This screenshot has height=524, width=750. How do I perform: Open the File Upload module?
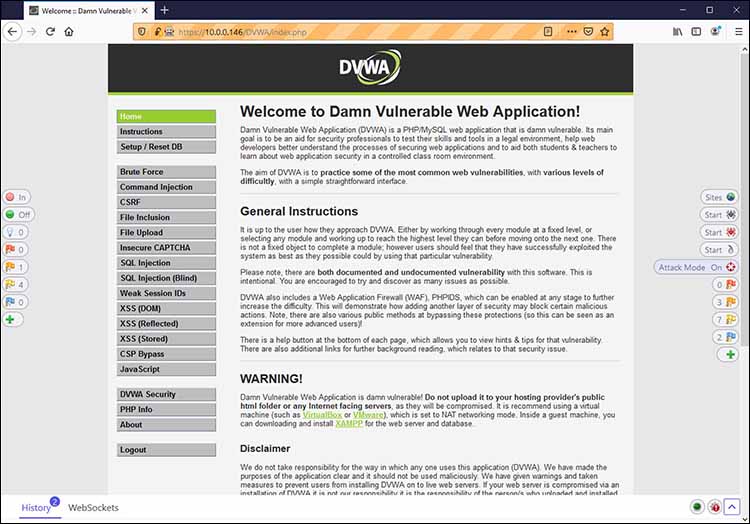pyautogui.click(x=166, y=232)
